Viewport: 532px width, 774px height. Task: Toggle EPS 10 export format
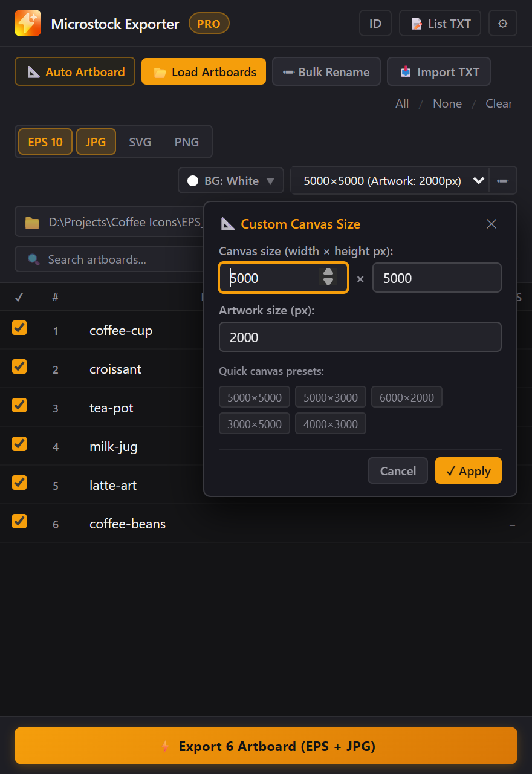click(x=45, y=142)
